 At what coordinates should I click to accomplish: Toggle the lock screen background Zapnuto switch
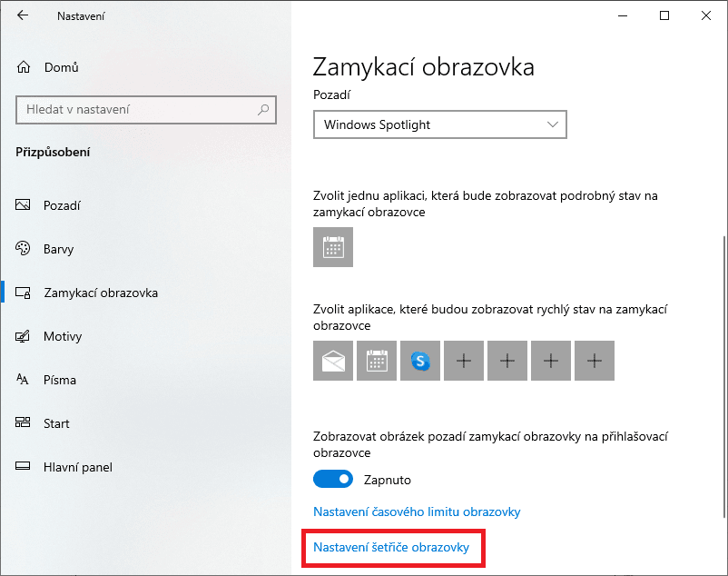333,479
